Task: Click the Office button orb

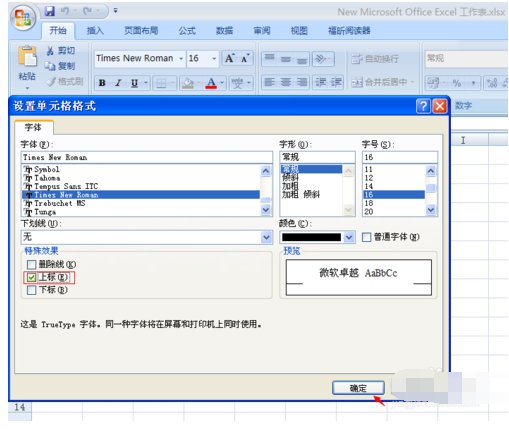Action: tap(23, 18)
